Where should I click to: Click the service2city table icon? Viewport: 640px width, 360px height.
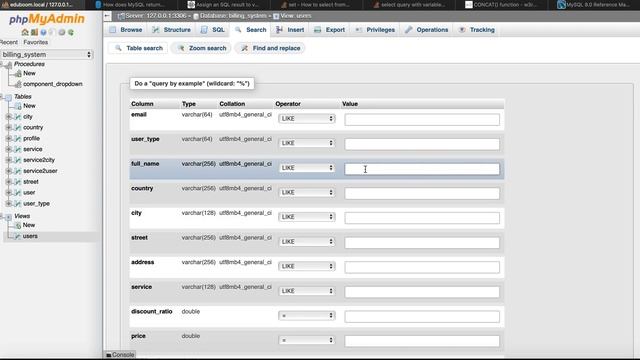click(18, 160)
